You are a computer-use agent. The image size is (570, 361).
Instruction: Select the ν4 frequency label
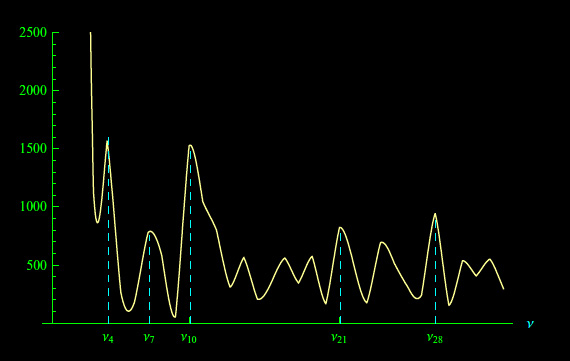[108, 338]
